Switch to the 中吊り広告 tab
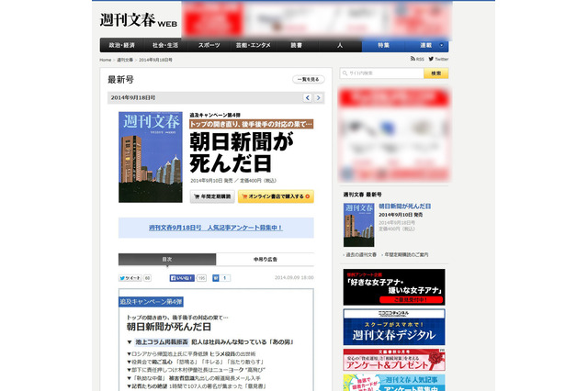The width and height of the screenshot is (588, 391). pyautogui.click(x=266, y=259)
